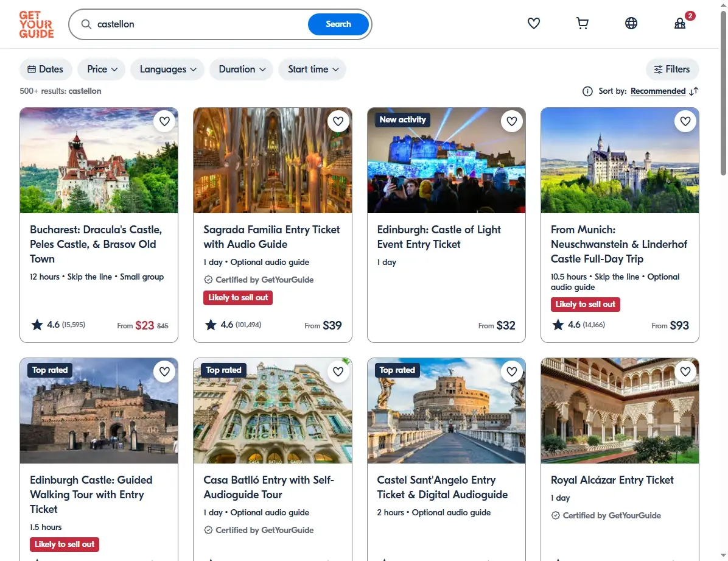Click Top rated badge on Casa Batlló card

(223, 370)
